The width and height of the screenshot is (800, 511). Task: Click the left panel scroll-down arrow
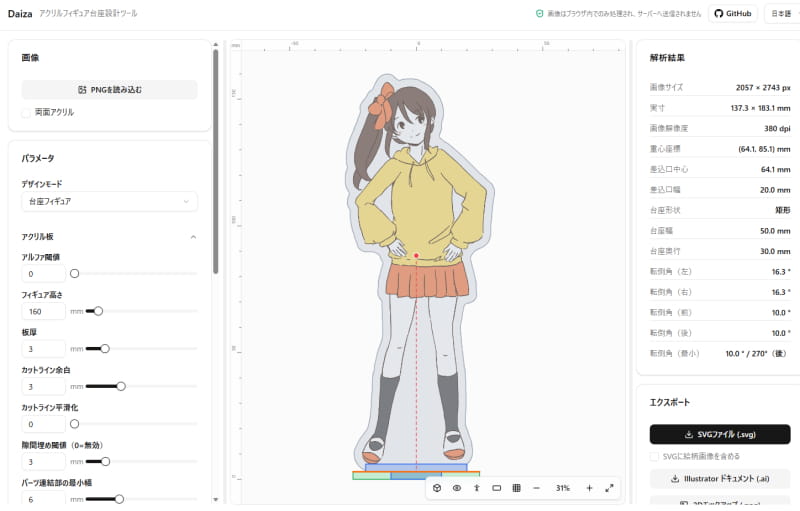pos(215,500)
